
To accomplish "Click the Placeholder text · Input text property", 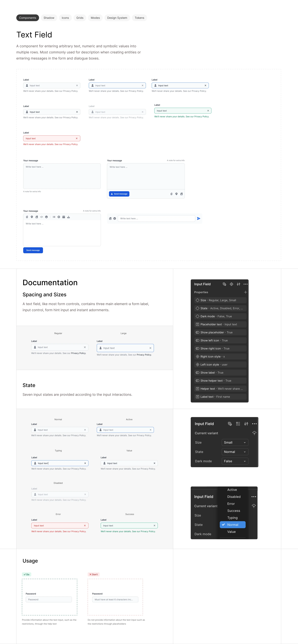I will (x=221, y=325).
